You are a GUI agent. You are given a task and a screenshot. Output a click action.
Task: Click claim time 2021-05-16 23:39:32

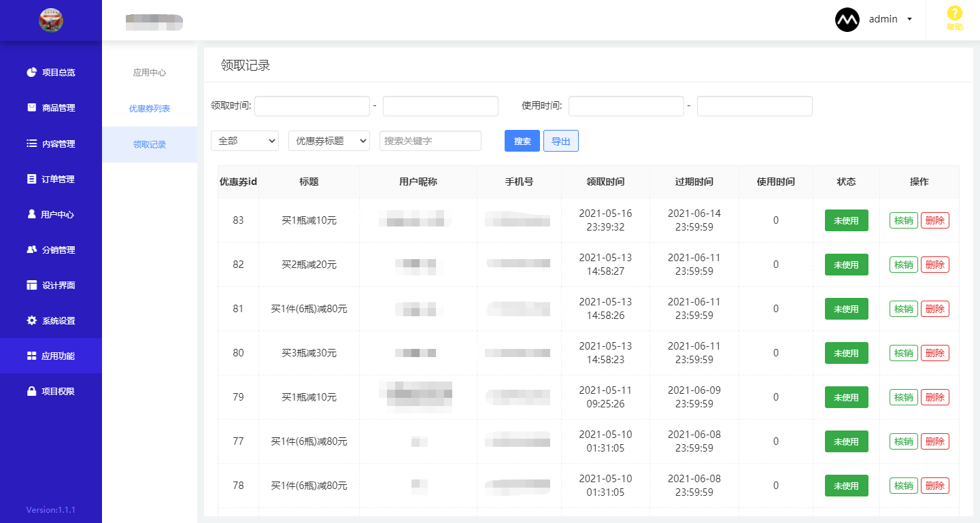605,220
